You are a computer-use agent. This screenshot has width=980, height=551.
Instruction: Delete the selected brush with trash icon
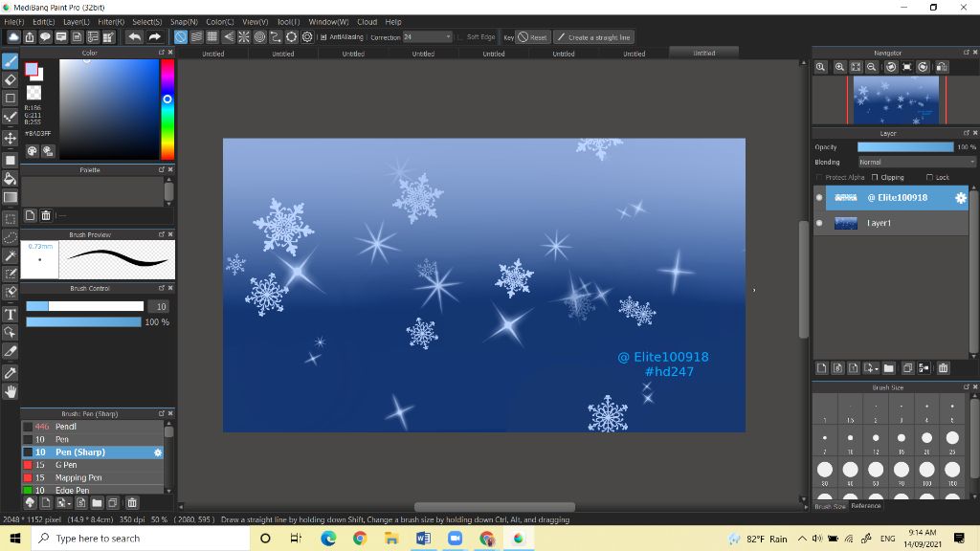(x=132, y=503)
